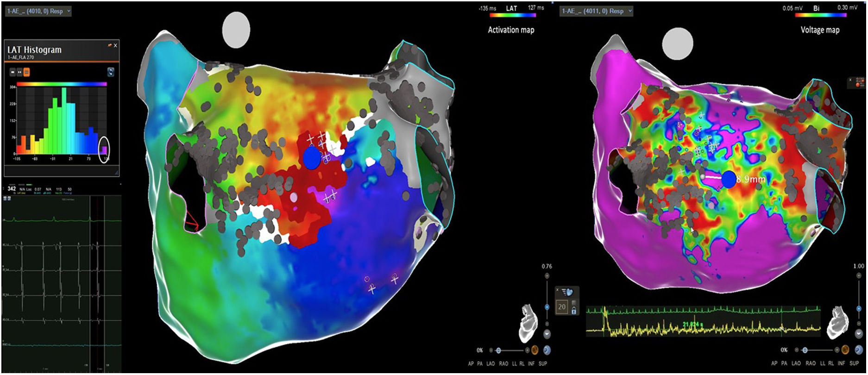Select the orange highlighted histogram bin-size button

point(26,72)
